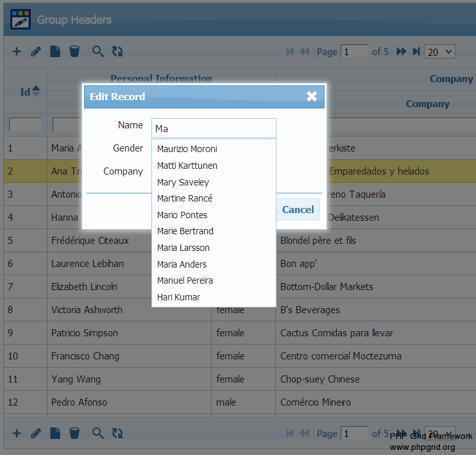Click the Name input field containing Ma
Screen dimensions: 476x455
[x=214, y=128]
